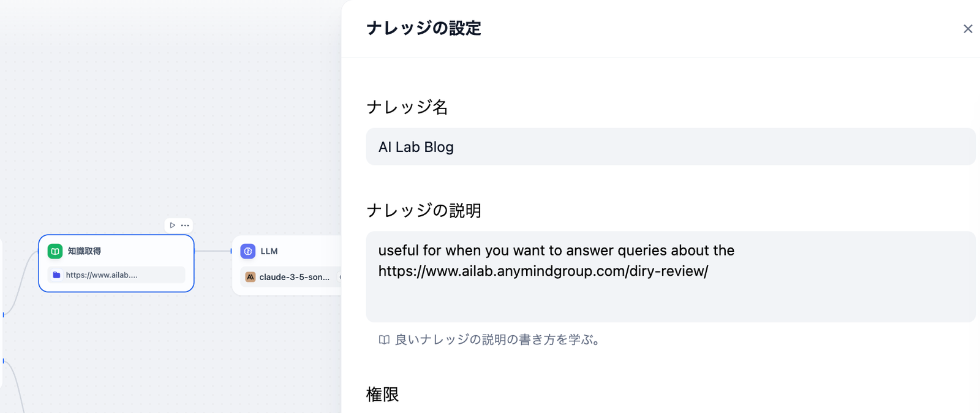This screenshot has height=413, width=980.
Task: Click the book icon beside the learning link
Action: 383,340
